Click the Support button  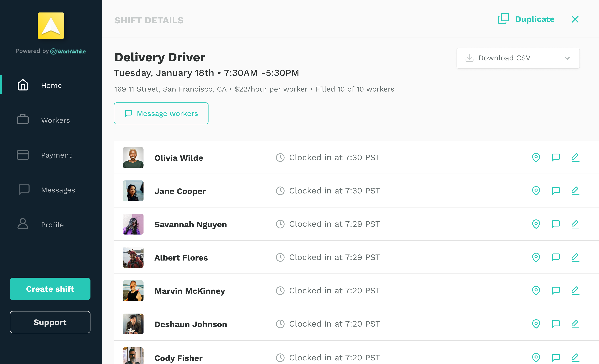50,322
